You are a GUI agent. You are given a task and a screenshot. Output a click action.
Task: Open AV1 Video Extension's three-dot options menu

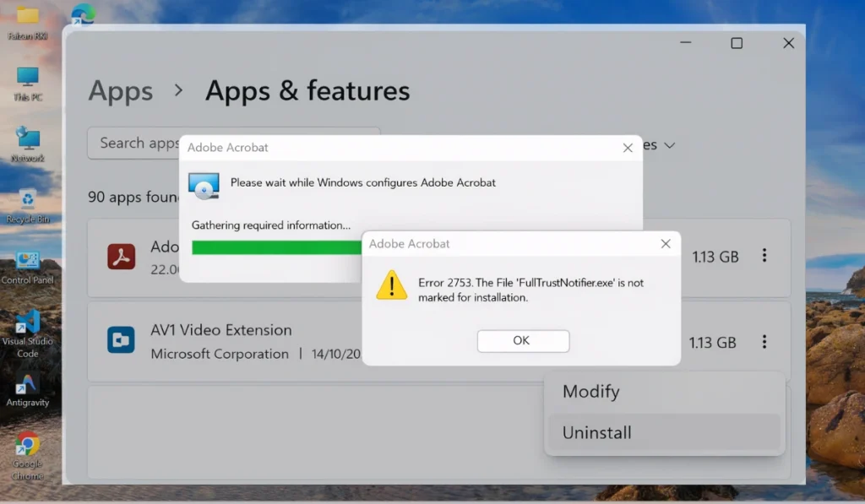tap(764, 342)
